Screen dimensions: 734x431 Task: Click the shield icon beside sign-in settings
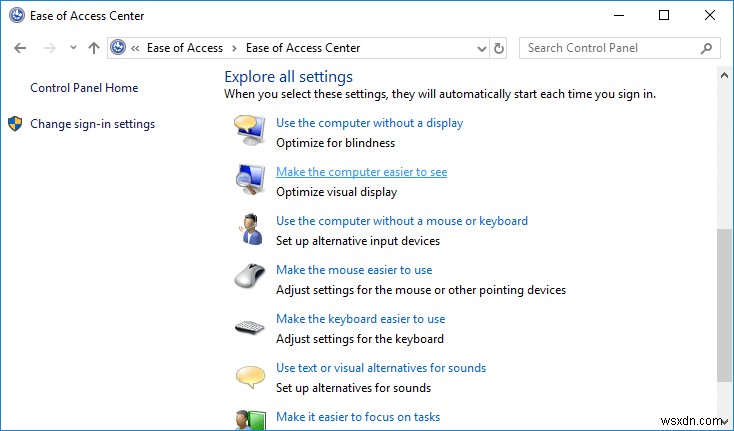click(15, 124)
